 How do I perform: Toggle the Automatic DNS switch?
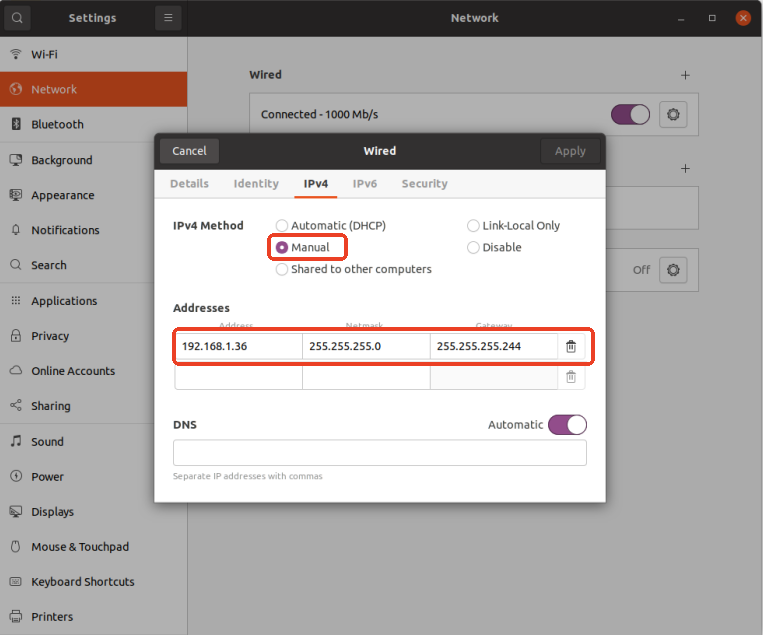pos(567,425)
